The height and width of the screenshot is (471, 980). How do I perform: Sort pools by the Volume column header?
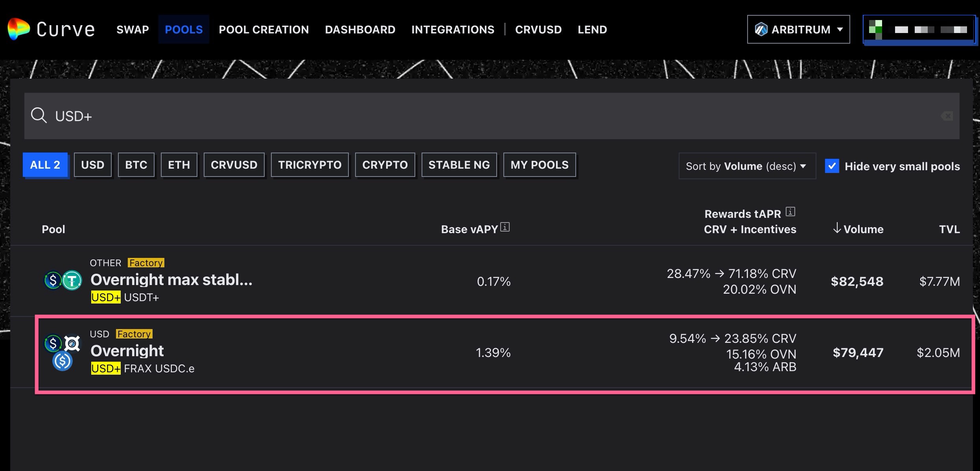pyautogui.click(x=859, y=229)
